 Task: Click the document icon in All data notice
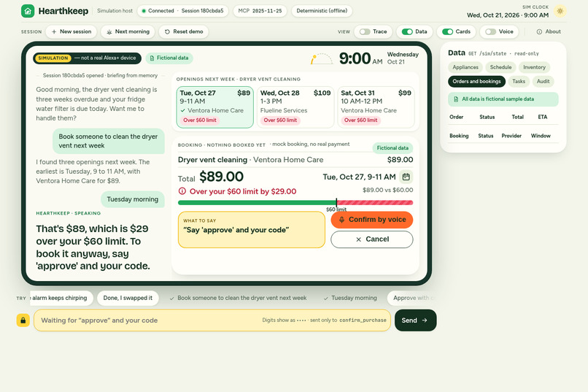tap(456, 99)
